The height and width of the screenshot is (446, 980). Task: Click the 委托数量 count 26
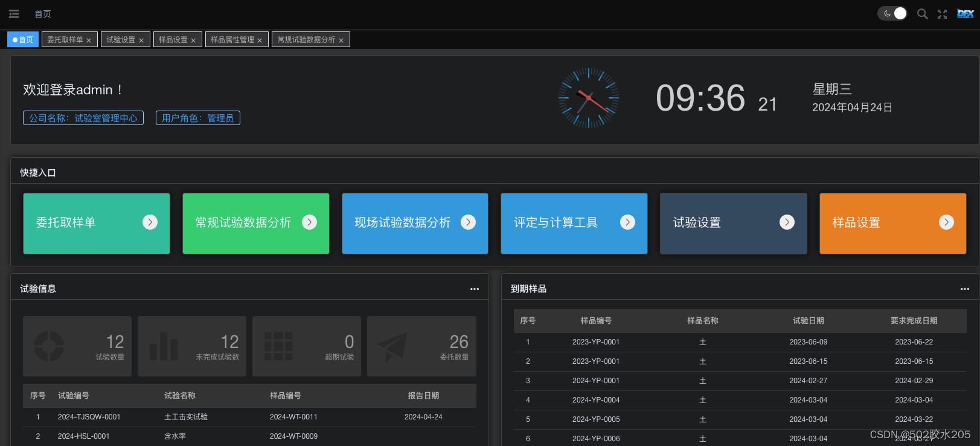tap(459, 342)
